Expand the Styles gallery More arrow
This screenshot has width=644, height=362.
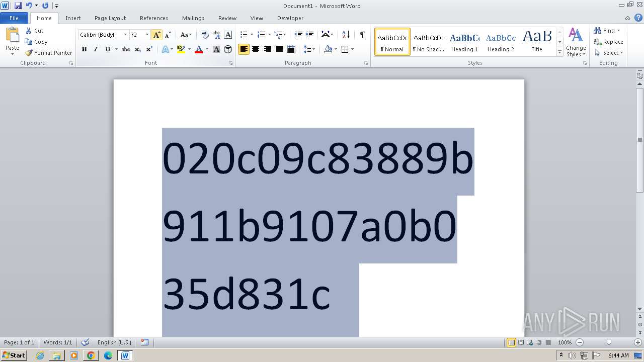[x=559, y=52]
